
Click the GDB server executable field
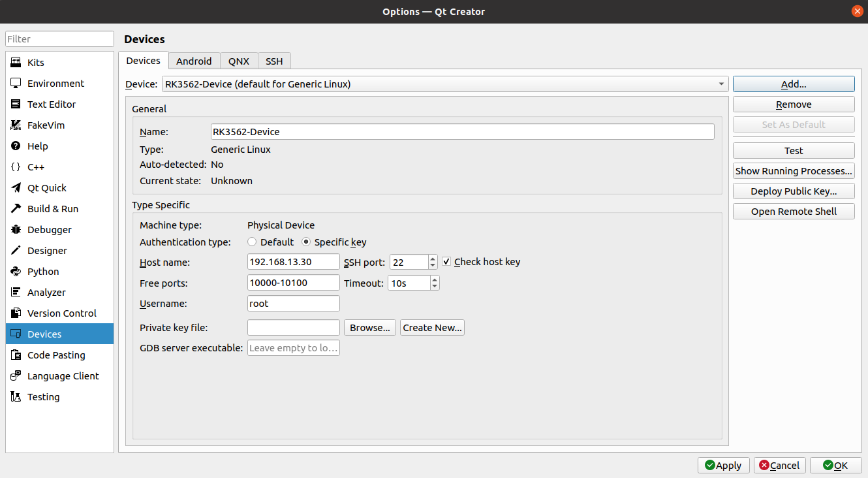[x=294, y=348]
